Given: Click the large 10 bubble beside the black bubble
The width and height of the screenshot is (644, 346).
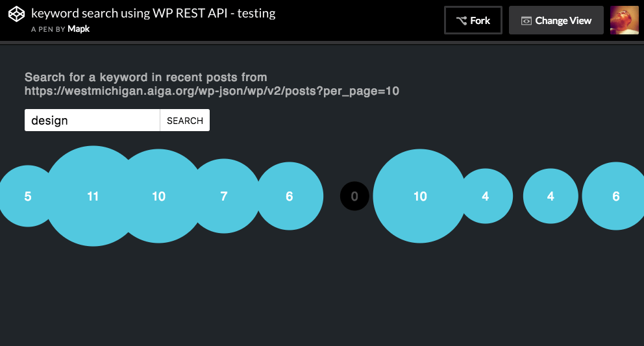Looking at the screenshot, I should pos(420,196).
